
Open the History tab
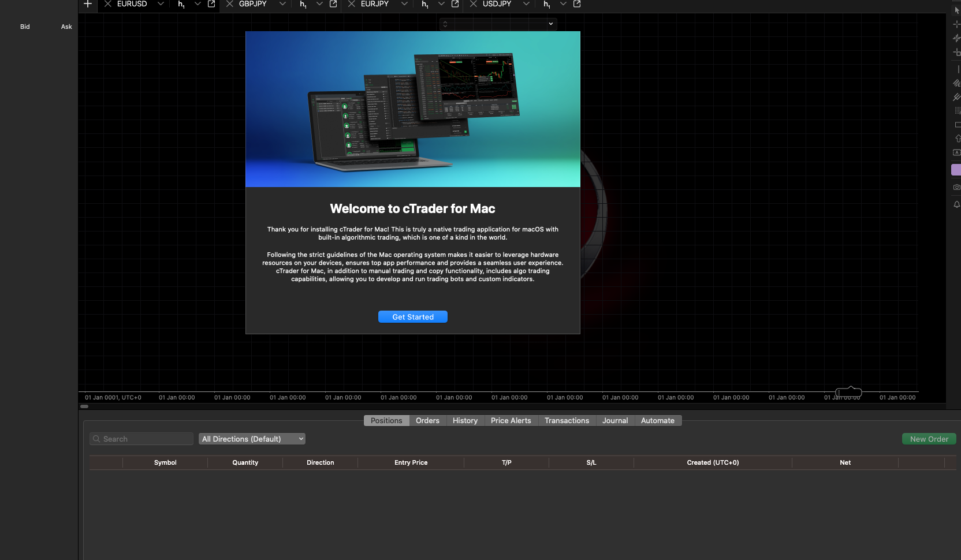[x=465, y=421]
